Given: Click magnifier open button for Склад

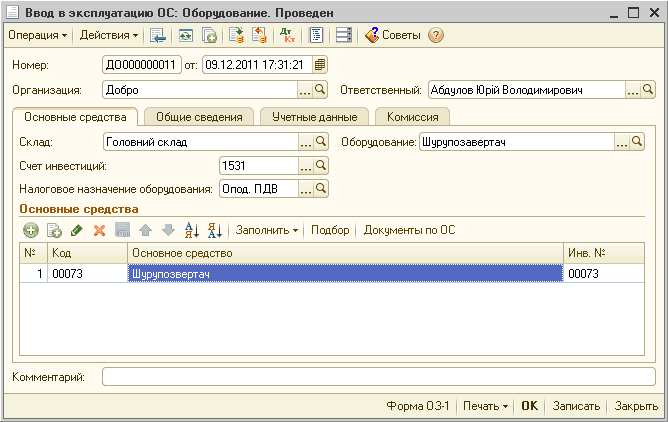Looking at the screenshot, I should (321, 142).
